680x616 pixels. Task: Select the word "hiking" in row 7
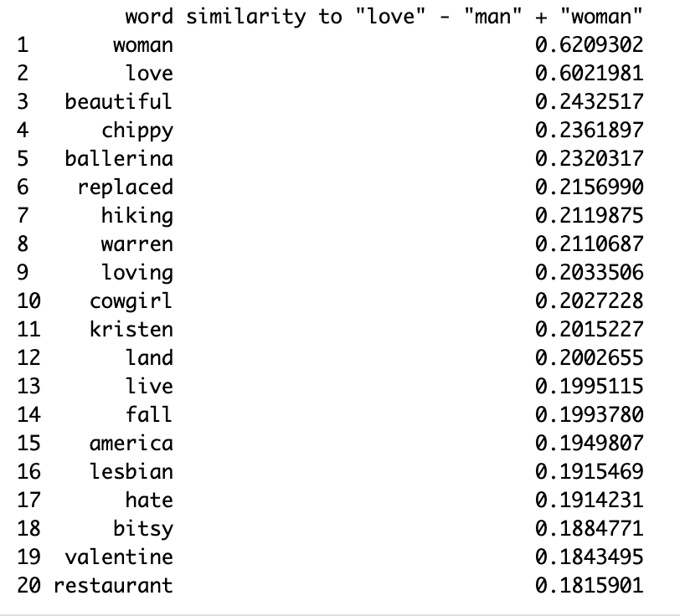point(137,216)
